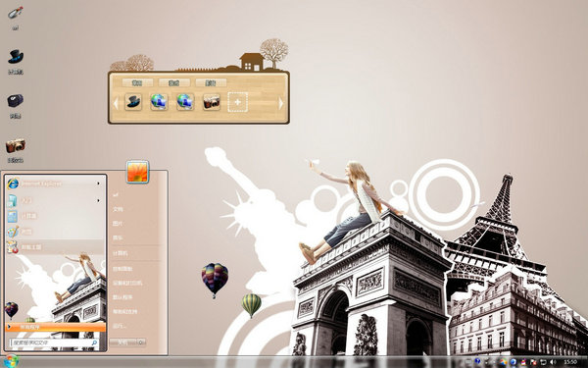Click the Shut down button
Screen dimensions: 588x368
[x=123, y=342]
